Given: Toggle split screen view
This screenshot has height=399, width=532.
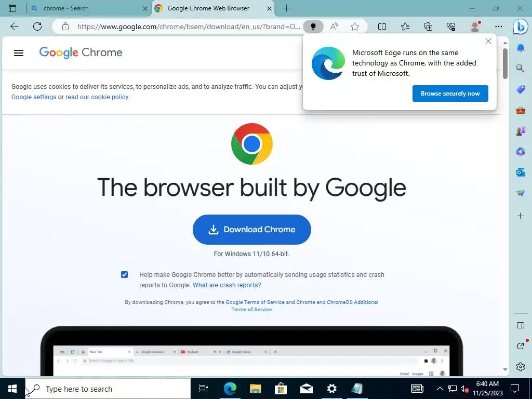Looking at the screenshot, I should click(x=382, y=26).
